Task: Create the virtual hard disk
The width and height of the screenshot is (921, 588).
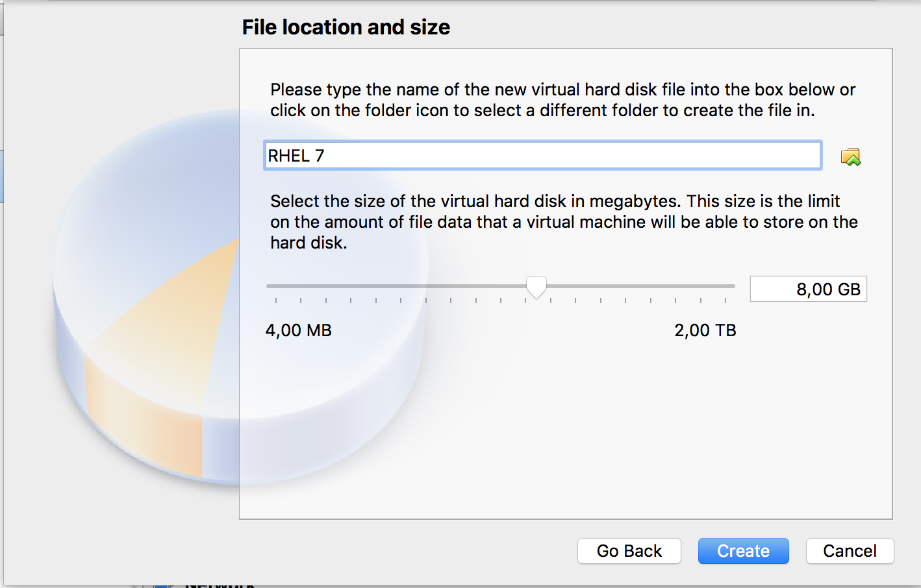Action: click(743, 551)
